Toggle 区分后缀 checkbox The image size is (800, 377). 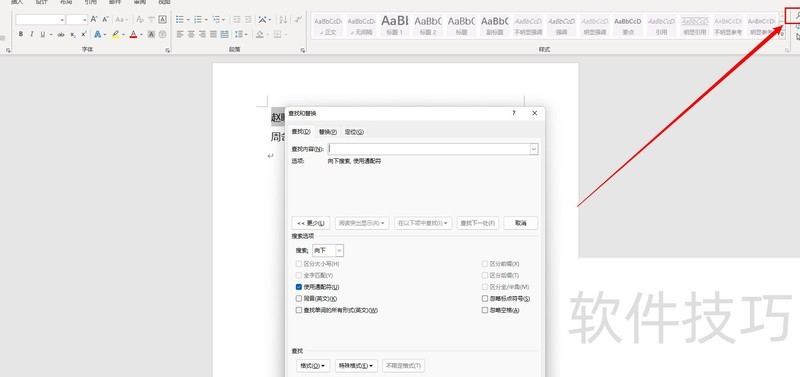pyautogui.click(x=485, y=275)
